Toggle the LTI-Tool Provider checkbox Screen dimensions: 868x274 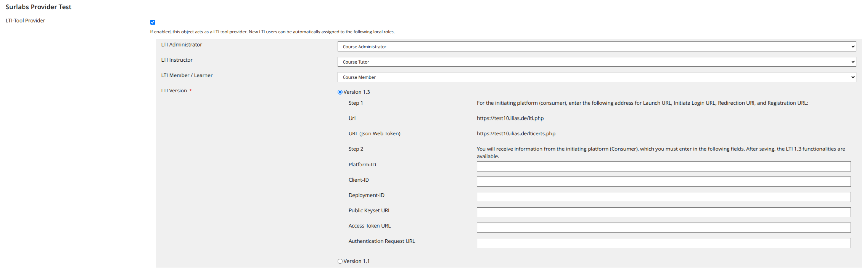pos(153,22)
